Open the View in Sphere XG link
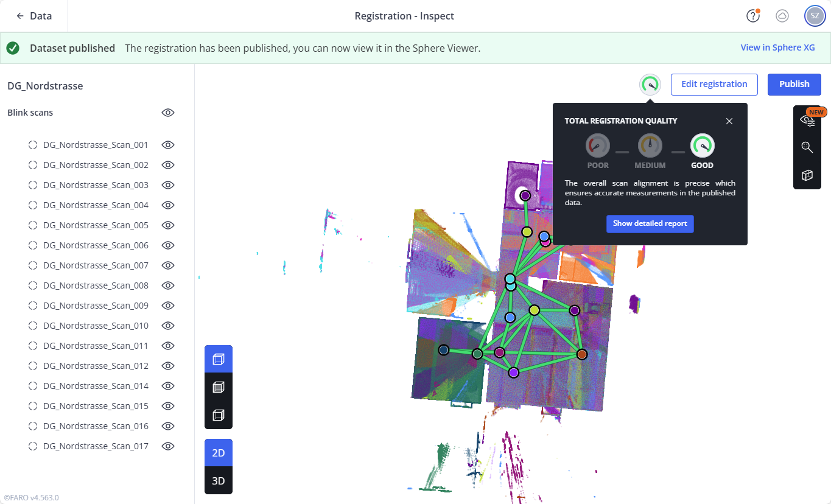This screenshot has height=504, width=831. [777, 47]
